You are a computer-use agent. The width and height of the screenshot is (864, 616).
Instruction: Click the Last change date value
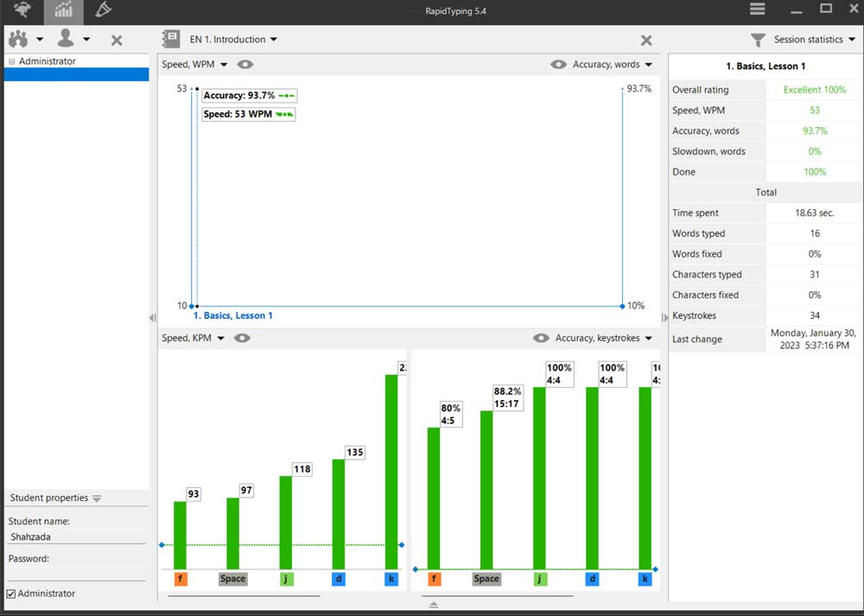coord(813,340)
